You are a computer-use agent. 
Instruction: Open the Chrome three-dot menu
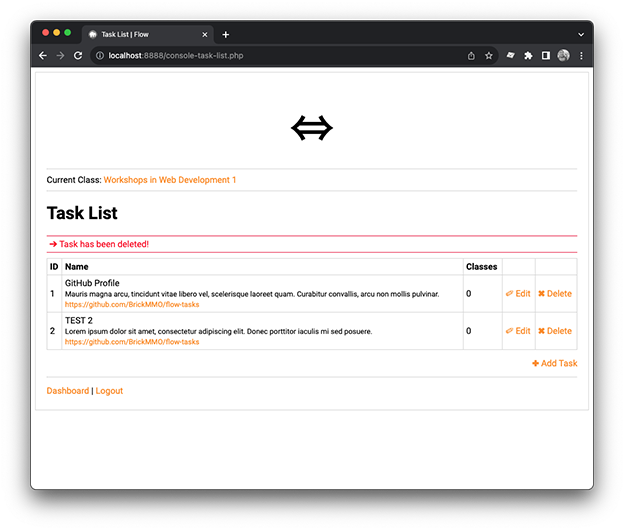pyautogui.click(x=581, y=56)
